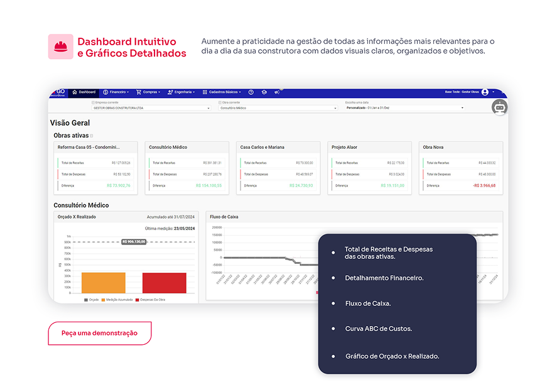Click the Gestor Obras GO logo
This screenshot has height=392, width=557.
[58, 92]
